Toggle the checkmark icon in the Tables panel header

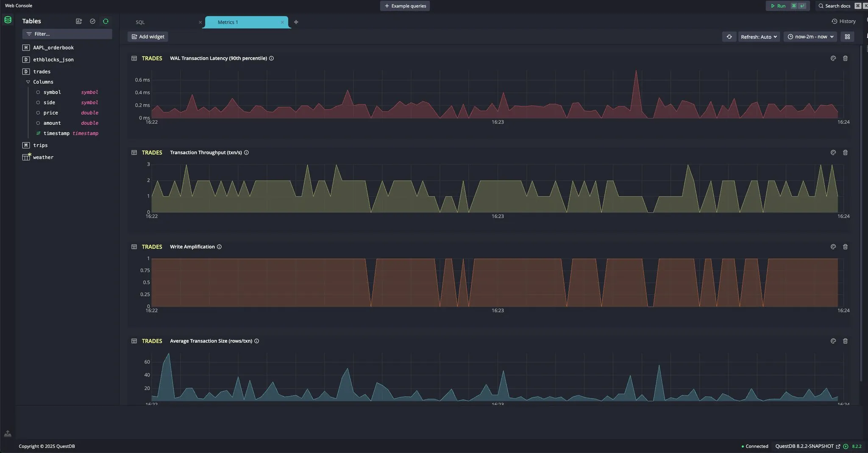(x=92, y=21)
